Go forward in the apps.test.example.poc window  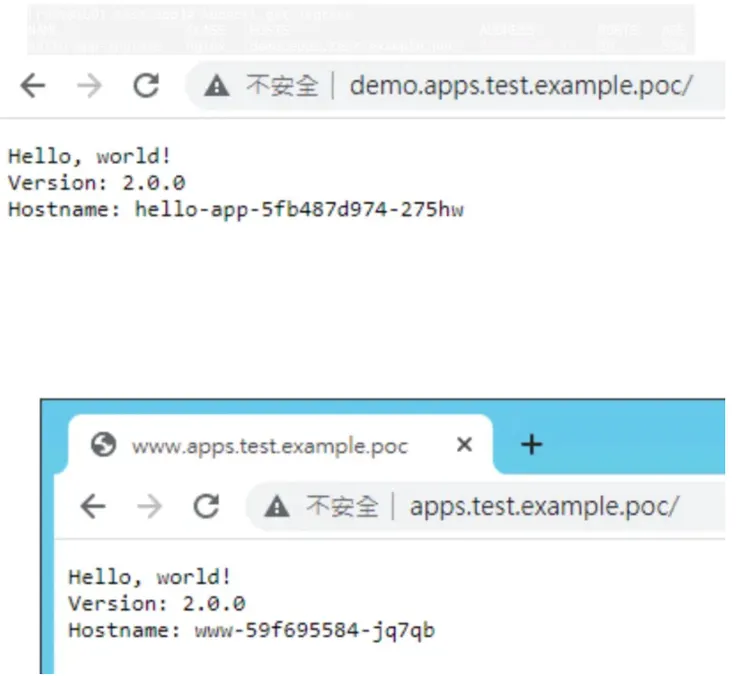pos(149,507)
